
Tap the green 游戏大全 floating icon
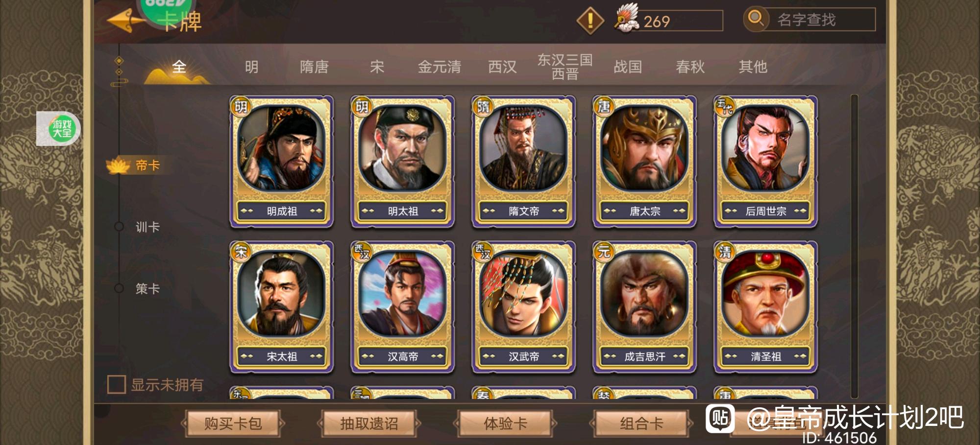(62, 129)
